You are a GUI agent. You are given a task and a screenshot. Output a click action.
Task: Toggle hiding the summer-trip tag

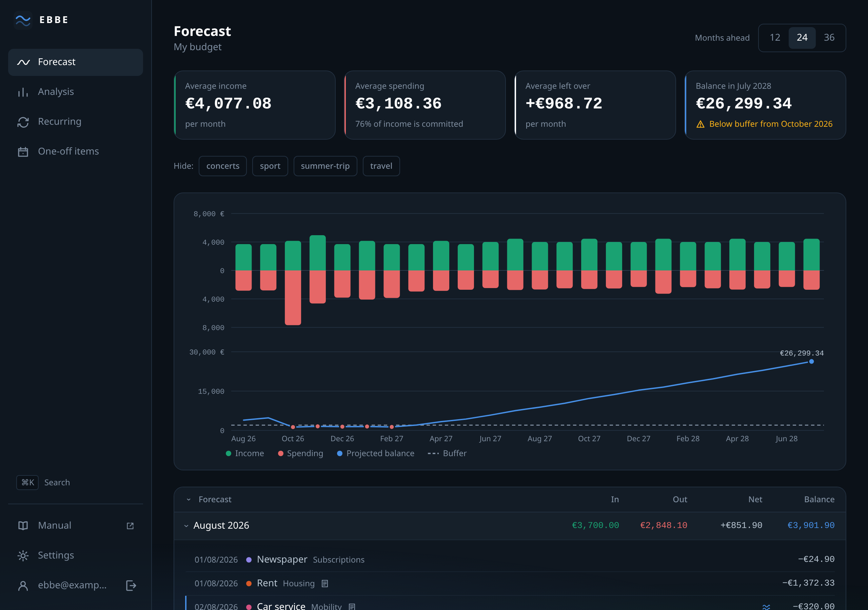pyautogui.click(x=325, y=166)
